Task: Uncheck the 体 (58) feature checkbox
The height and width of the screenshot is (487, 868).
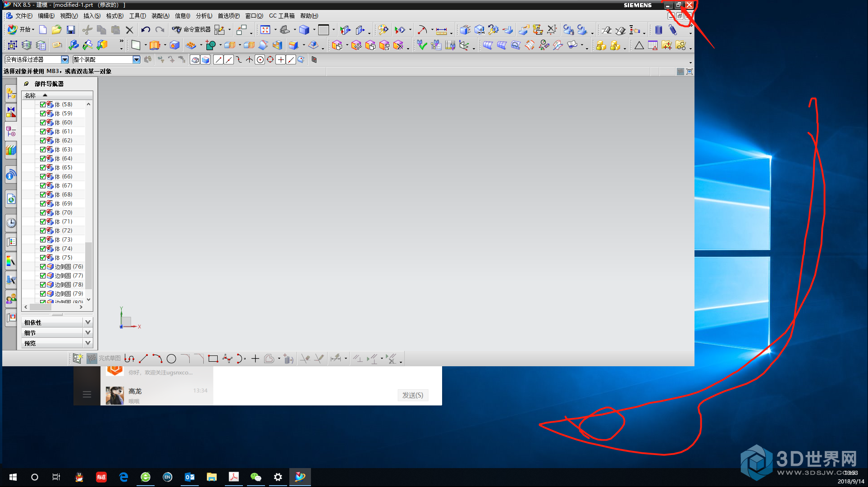Action: (43, 105)
